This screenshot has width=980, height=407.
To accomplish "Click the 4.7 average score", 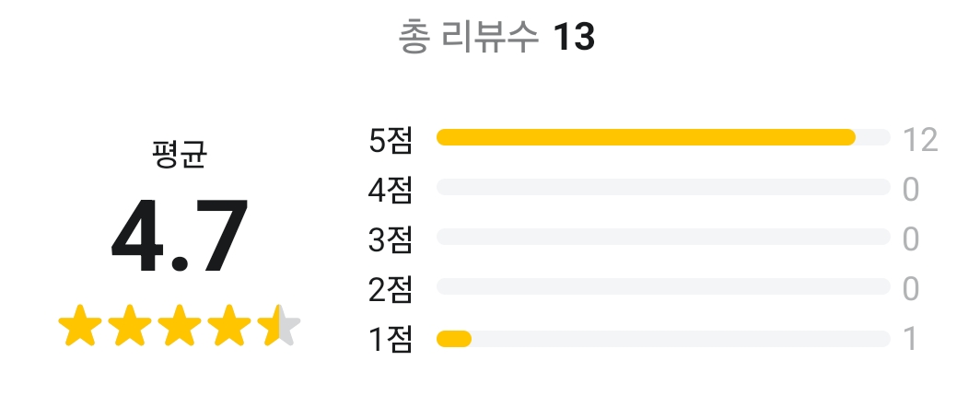I will click(x=180, y=238).
